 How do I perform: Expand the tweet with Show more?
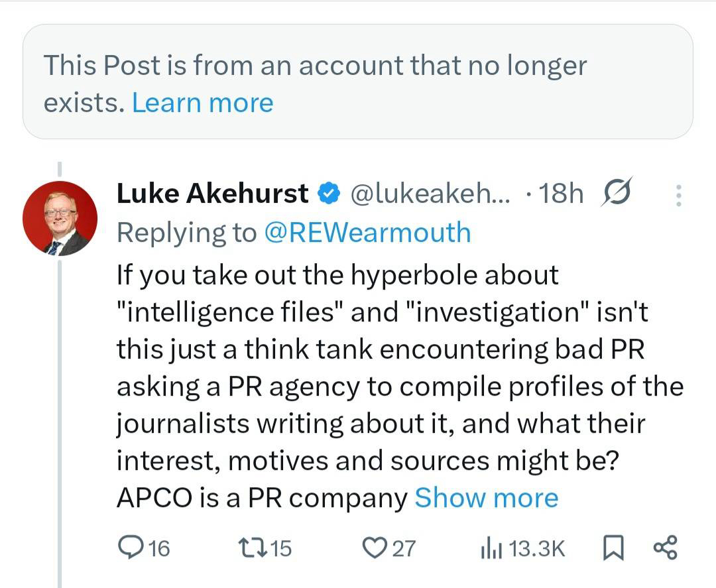[x=486, y=498]
